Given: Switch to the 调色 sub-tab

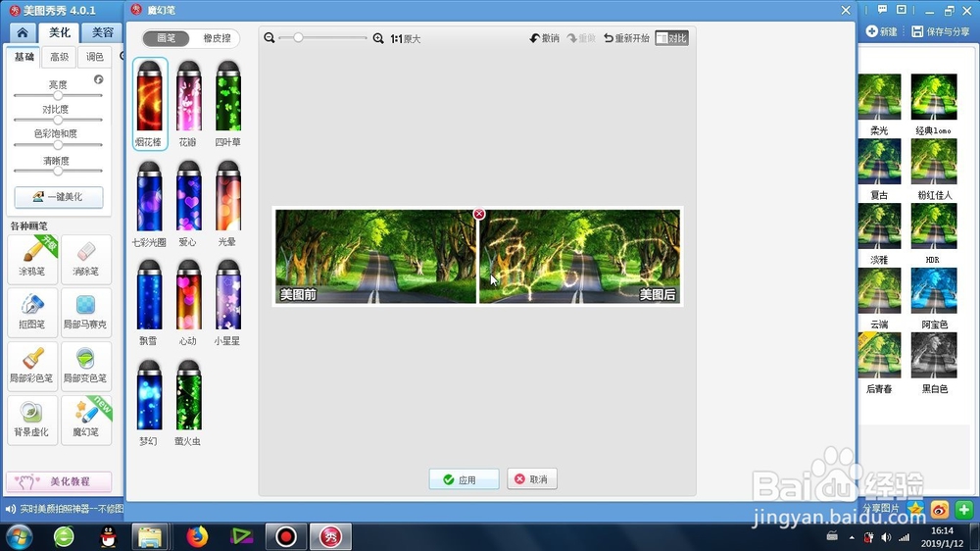Looking at the screenshot, I should 94,57.
